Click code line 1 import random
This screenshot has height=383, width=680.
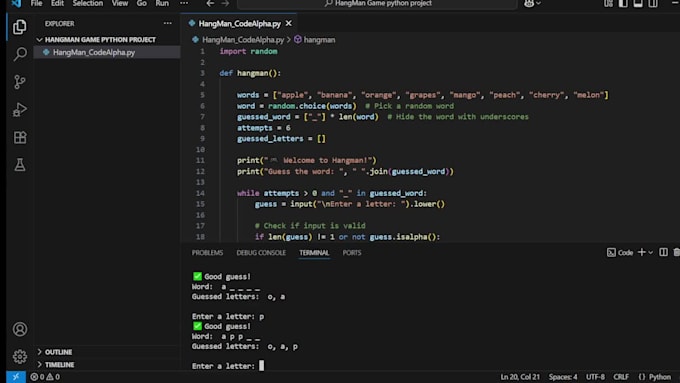(248, 51)
